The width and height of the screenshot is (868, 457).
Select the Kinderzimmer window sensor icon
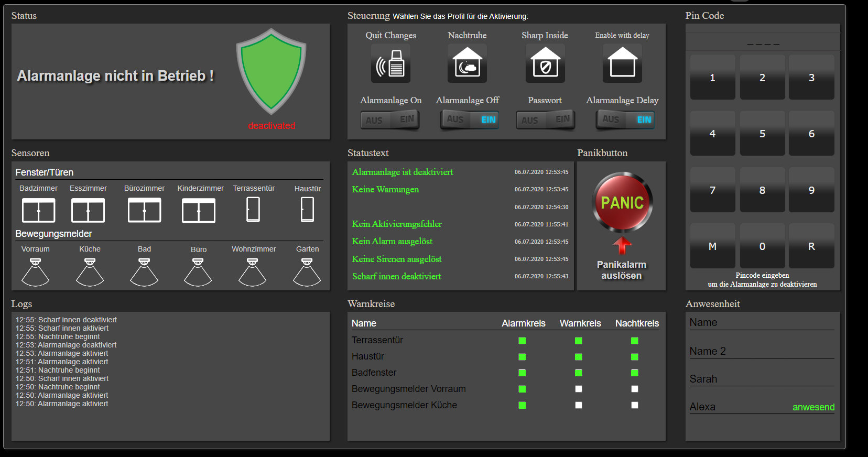point(198,211)
